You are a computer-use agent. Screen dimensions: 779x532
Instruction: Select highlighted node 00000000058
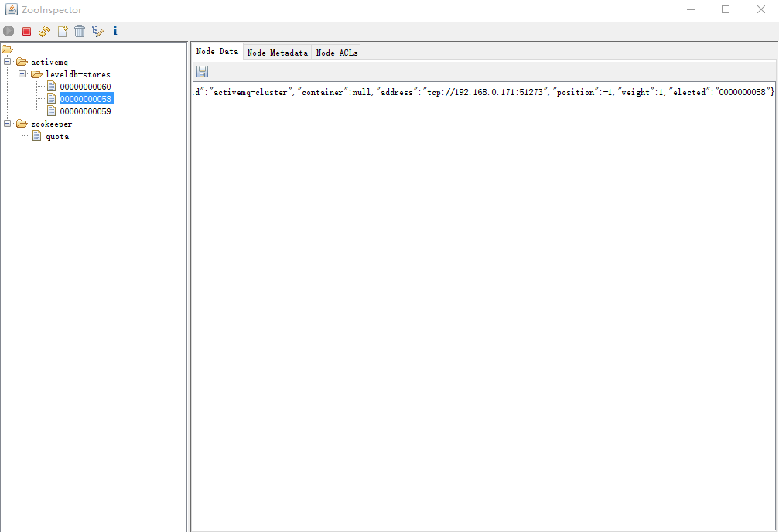pos(86,99)
